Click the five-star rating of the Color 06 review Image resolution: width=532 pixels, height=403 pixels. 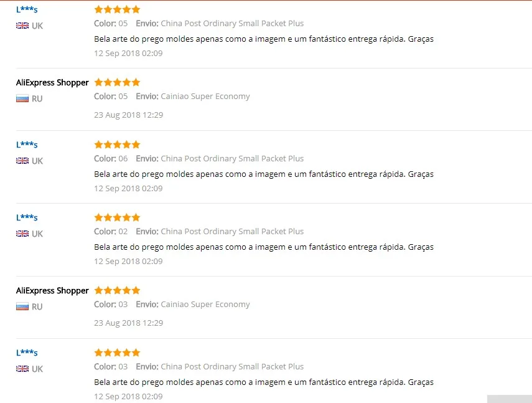[117, 145]
